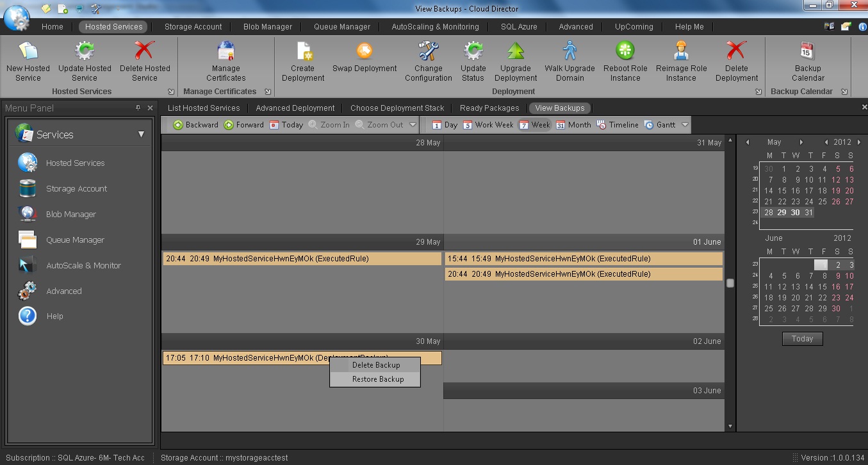Expand the Hosted Services ribbon group launcher
The image size is (868, 465).
[x=171, y=92]
